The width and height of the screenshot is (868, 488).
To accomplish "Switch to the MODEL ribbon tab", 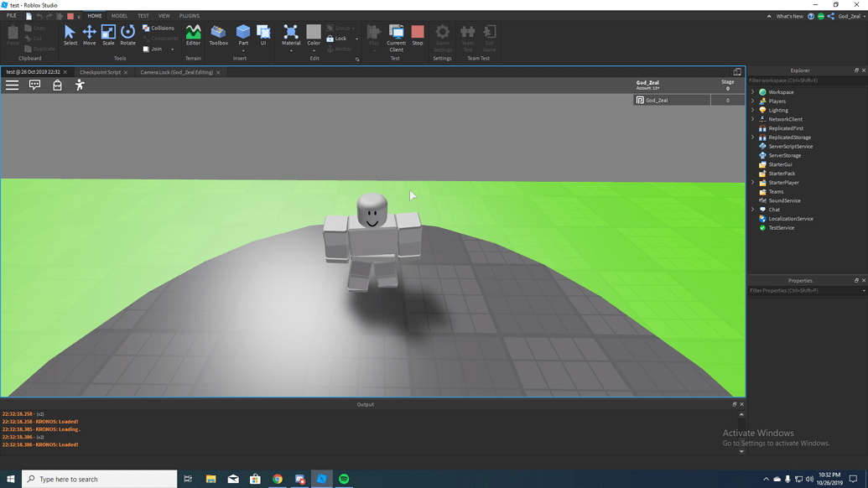I will tap(119, 14).
